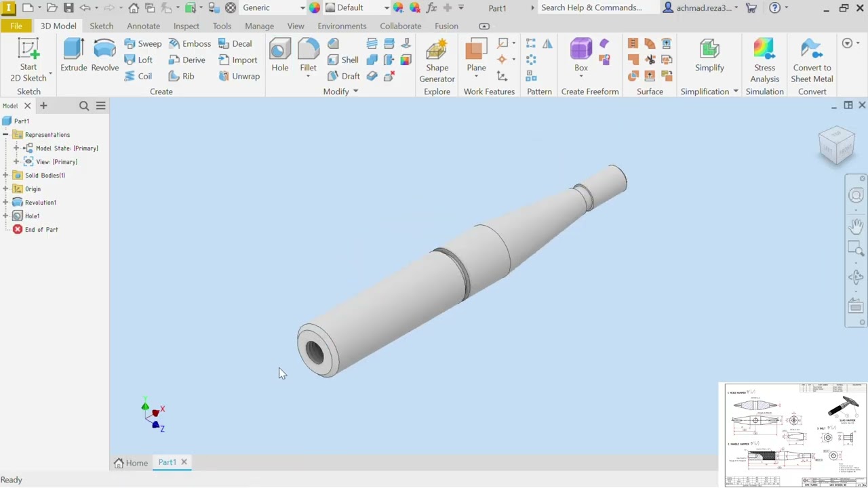Expand the Solid Bodies(1) node

[5, 175]
